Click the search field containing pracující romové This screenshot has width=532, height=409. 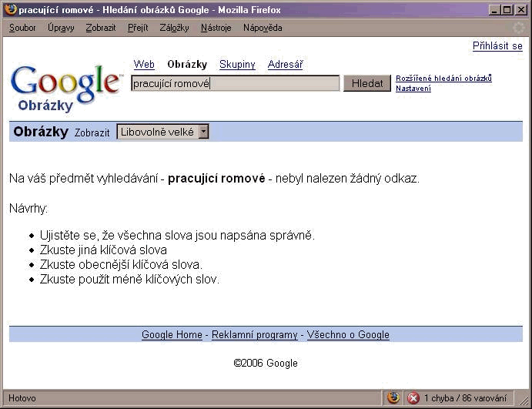tap(235, 83)
